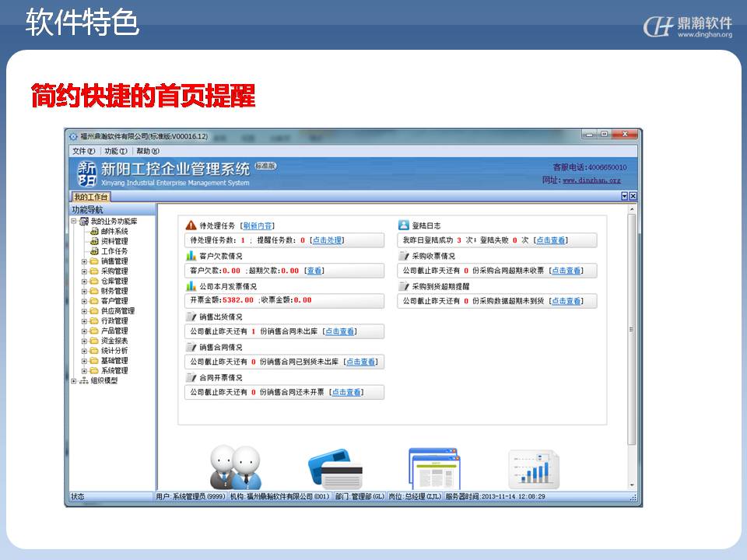Expand the 资金报表 tree node
This screenshot has height=560, width=747.
[x=84, y=341]
